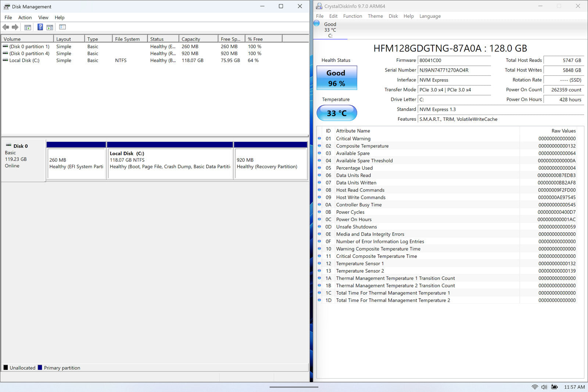Toggle Show/Hide Console Tree toolbar icon
Viewport: 588px width, 392px height.
[28, 27]
